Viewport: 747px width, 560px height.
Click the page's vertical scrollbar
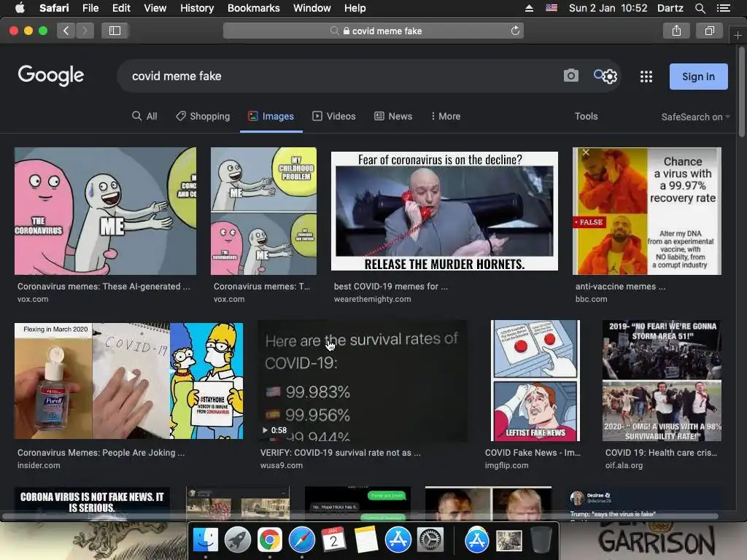point(742,90)
